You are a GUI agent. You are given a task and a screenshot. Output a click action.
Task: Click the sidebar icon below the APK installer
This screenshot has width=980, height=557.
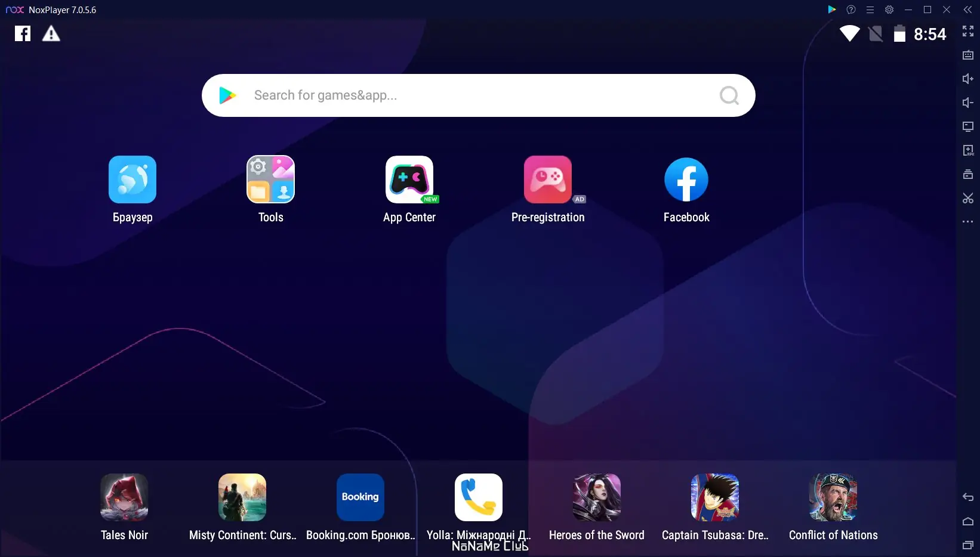pyautogui.click(x=968, y=174)
